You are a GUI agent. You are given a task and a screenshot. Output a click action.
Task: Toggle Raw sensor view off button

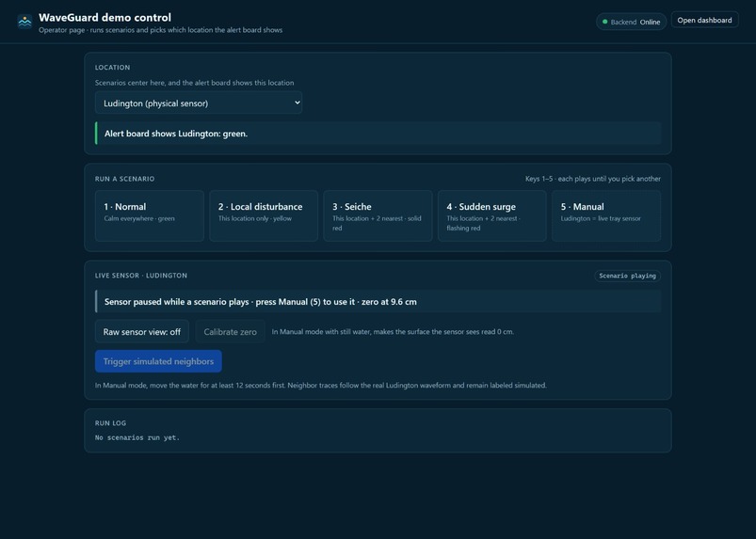[142, 332]
